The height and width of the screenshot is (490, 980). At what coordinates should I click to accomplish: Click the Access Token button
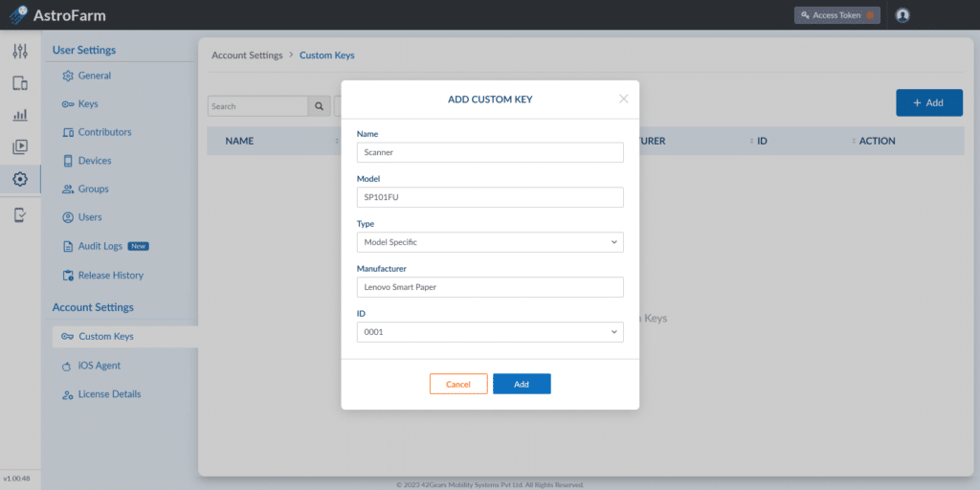click(836, 15)
